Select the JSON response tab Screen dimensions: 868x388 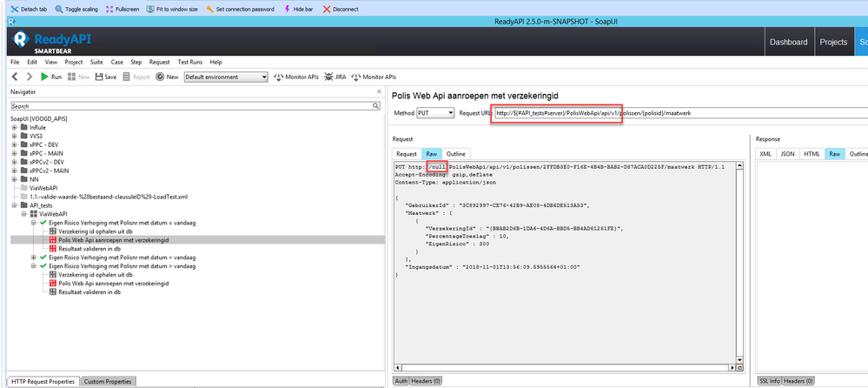pos(787,154)
